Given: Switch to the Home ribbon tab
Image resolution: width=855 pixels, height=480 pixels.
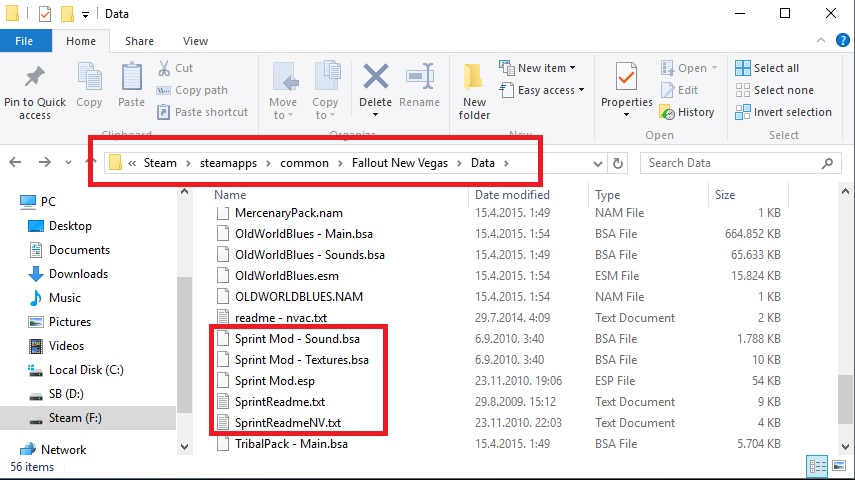Looking at the screenshot, I should 81,41.
